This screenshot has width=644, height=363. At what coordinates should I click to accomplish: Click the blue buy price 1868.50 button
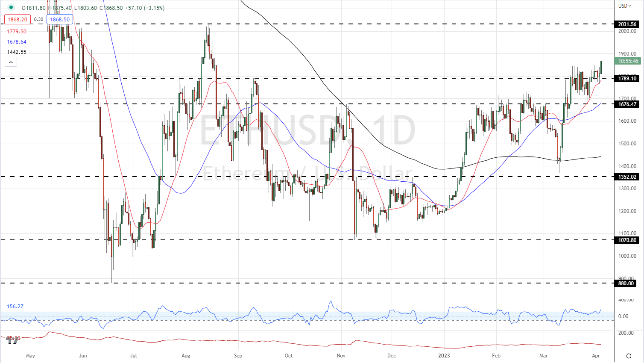pos(60,19)
